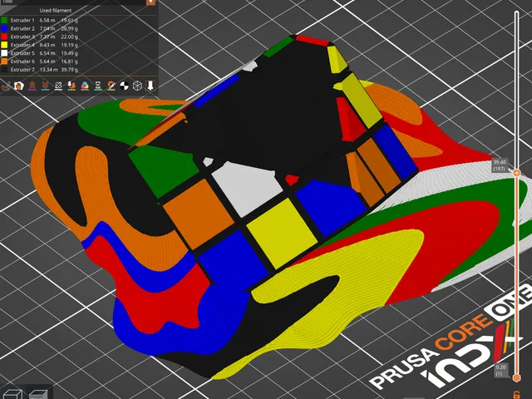
Task: Select the "Extruder 7" legend row label
Action: tap(22, 70)
